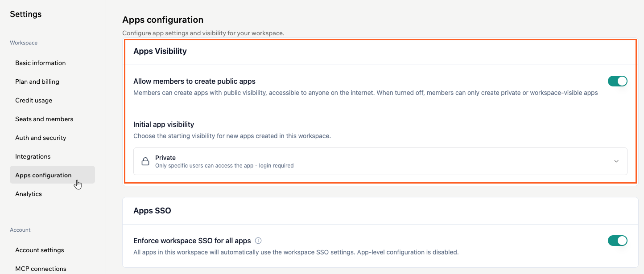Open the Analytics page
Image resolution: width=644 pixels, height=274 pixels.
(x=28, y=194)
